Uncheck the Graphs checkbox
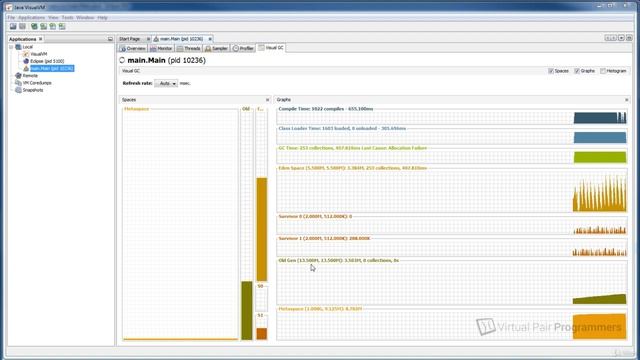The height and width of the screenshot is (360, 640). tap(577, 71)
